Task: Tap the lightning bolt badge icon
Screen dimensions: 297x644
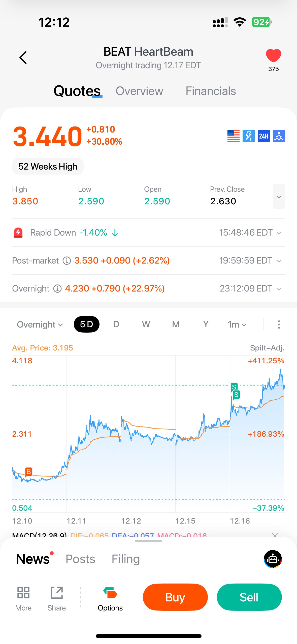Action: pyautogui.click(x=248, y=136)
